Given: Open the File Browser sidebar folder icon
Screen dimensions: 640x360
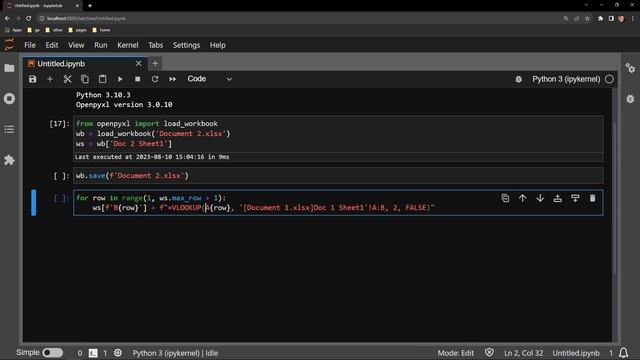Looking at the screenshot, I should [x=9, y=68].
